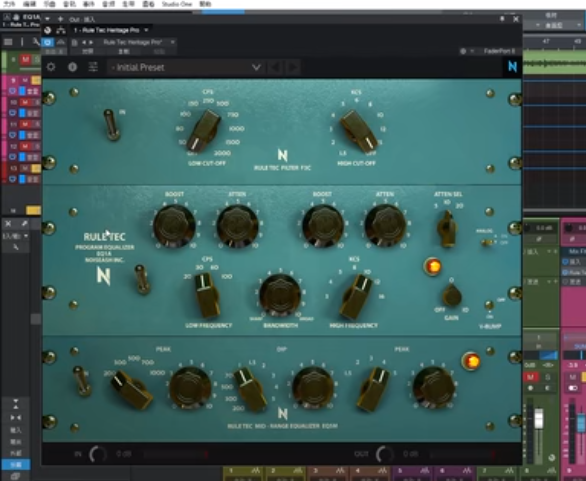Click the LOW FREQUENCY selector knob
Viewport: 586px width, 481px height.
207,295
